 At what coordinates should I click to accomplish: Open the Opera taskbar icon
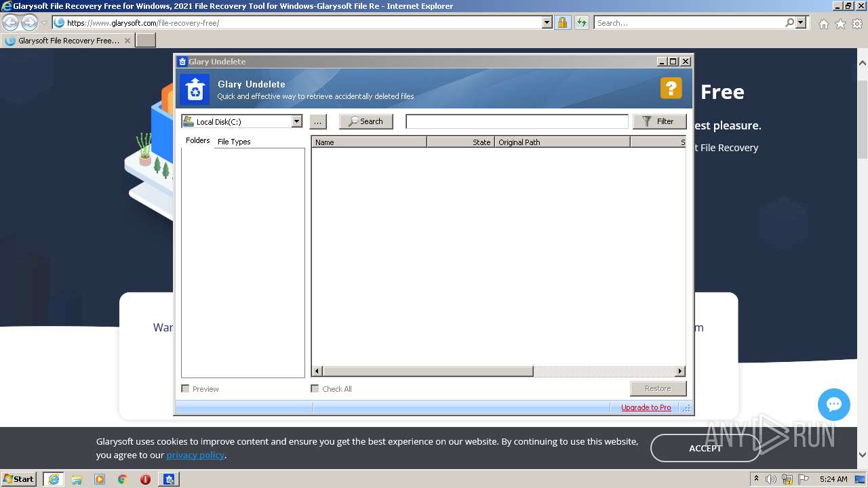[145, 479]
